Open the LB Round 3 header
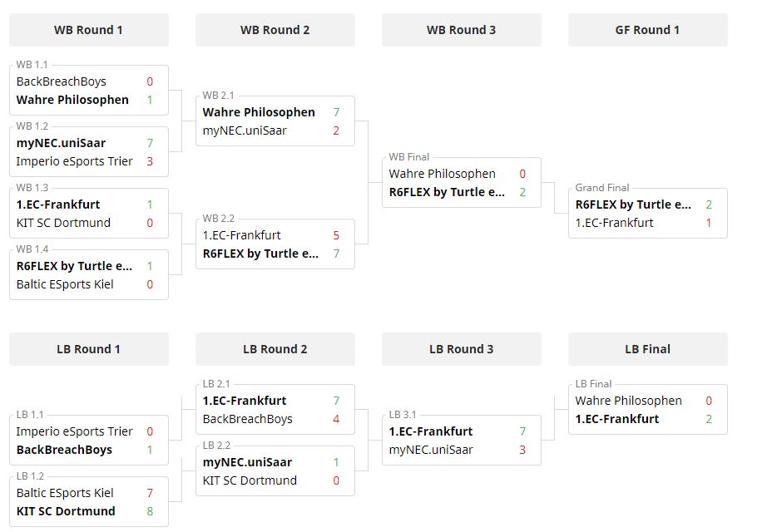The image size is (762, 532). point(461,349)
